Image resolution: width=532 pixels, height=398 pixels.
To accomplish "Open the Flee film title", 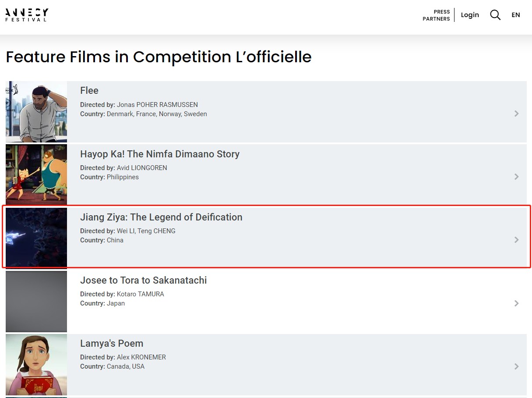I will click(89, 91).
